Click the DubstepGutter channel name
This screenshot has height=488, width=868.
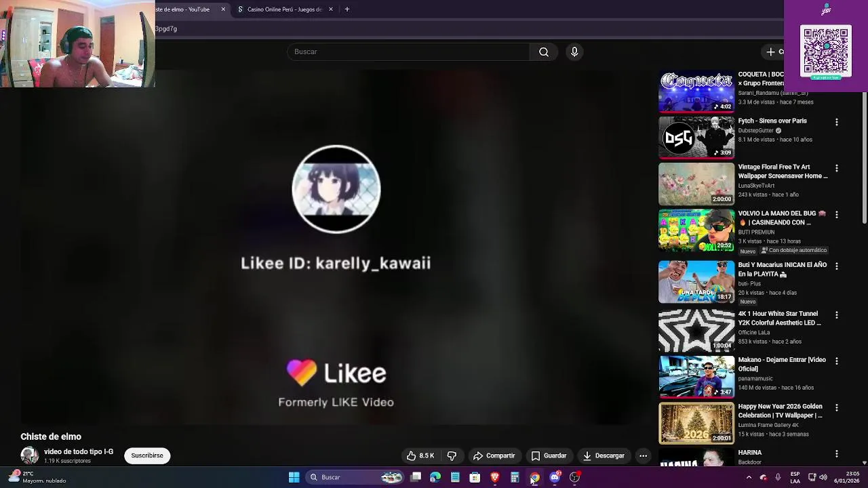[756, 131]
